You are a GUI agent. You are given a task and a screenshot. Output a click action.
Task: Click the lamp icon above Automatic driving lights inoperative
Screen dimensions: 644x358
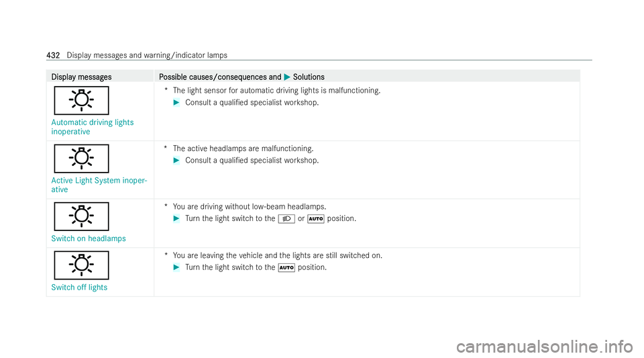[x=81, y=100]
